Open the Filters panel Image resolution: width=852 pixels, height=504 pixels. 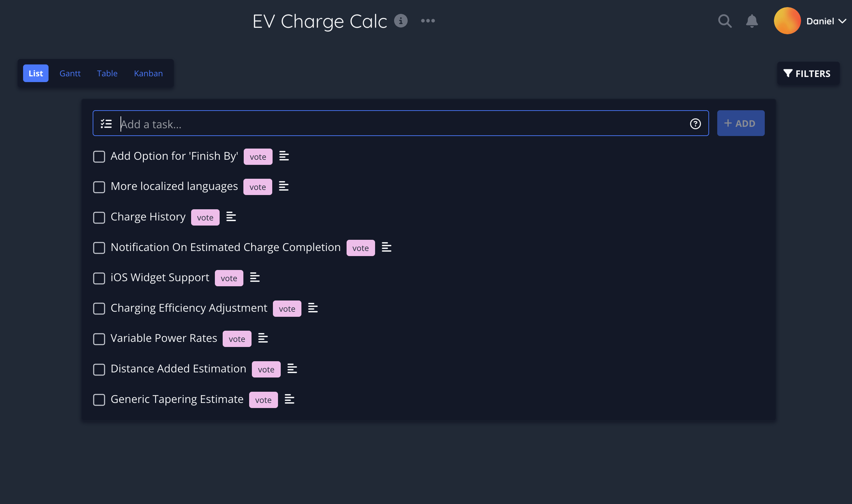808,74
